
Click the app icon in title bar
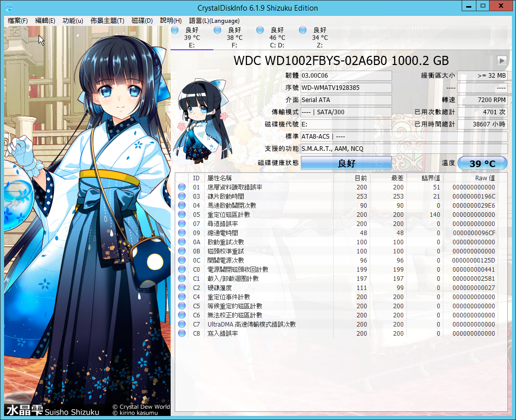(x=9, y=8)
